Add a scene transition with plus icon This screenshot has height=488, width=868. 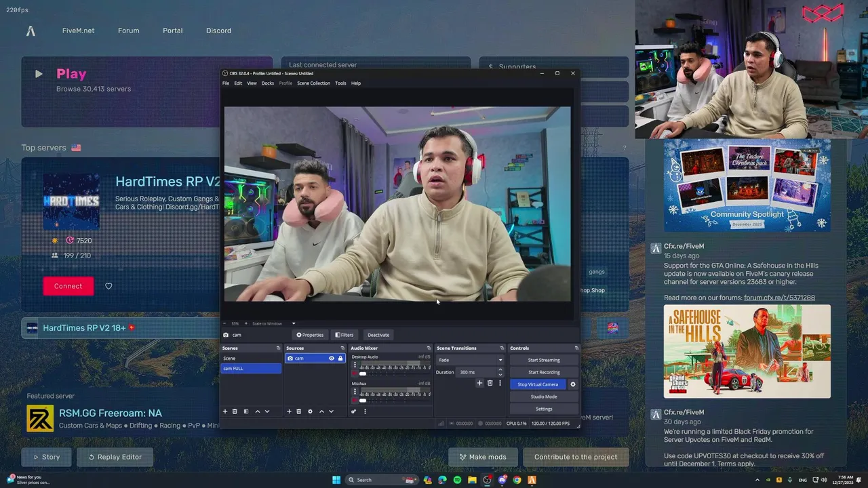[x=479, y=383]
